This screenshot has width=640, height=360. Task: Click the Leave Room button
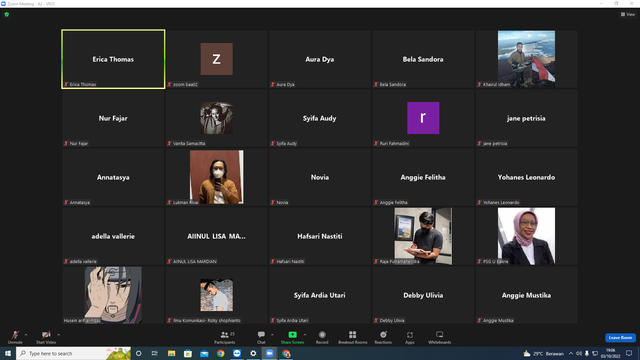[620, 338]
